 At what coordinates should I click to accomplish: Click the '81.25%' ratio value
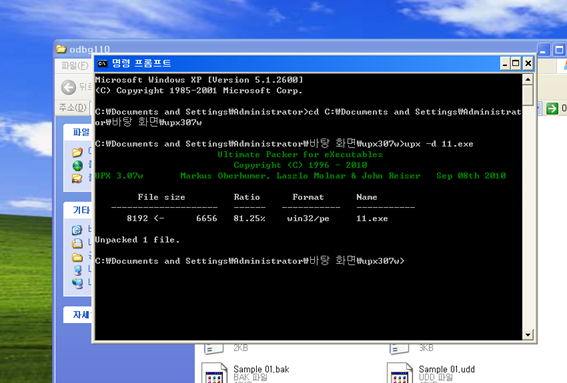[249, 218]
